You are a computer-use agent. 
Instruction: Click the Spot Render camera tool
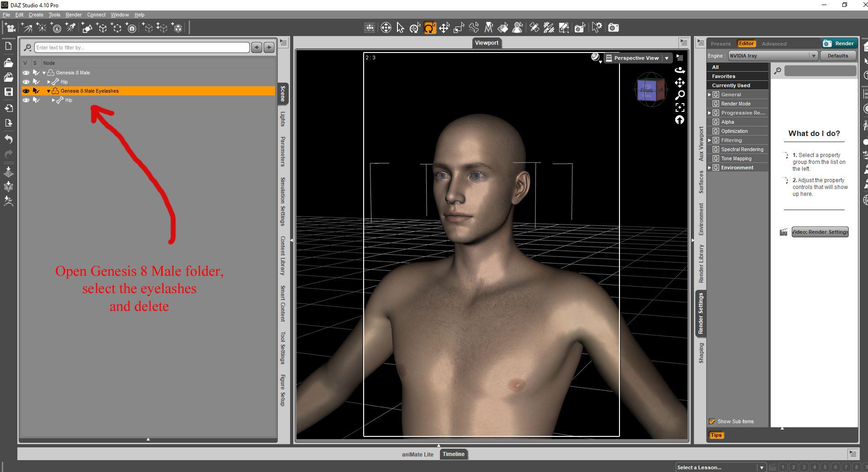[x=579, y=28]
